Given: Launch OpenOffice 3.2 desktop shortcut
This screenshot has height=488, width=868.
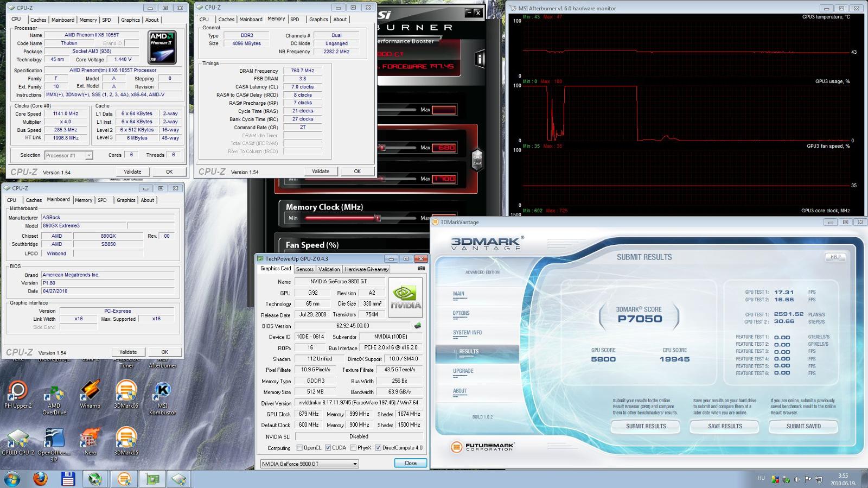Looking at the screenshot, I should [x=54, y=445].
